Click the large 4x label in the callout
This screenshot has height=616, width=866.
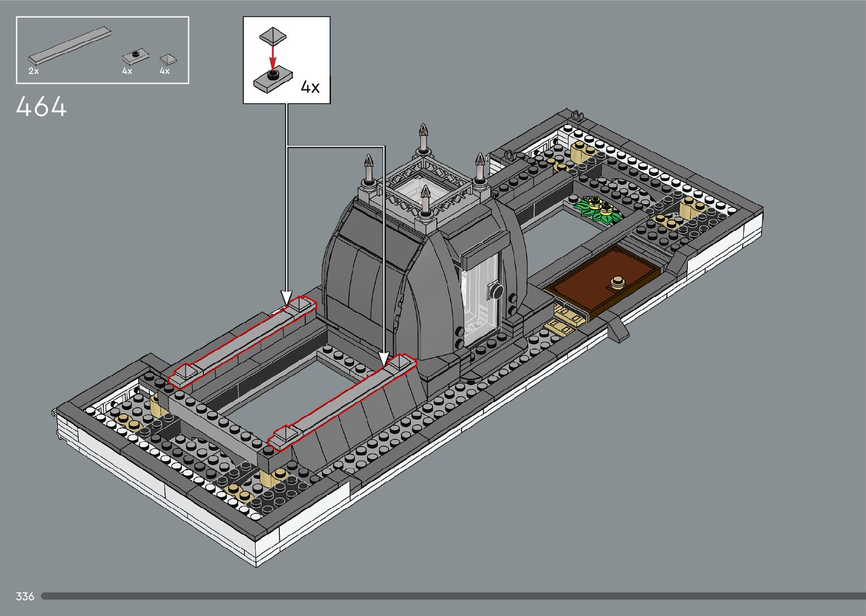coord(310,87)
